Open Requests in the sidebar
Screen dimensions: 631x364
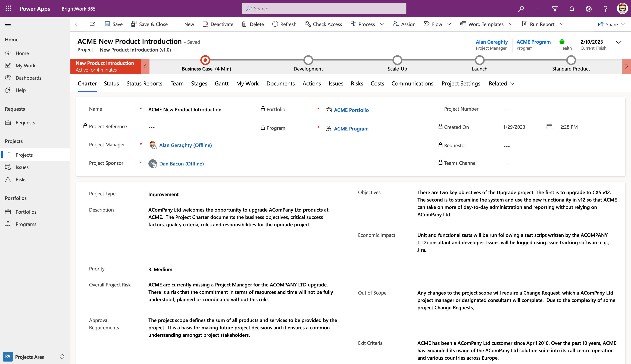(35, 123)
